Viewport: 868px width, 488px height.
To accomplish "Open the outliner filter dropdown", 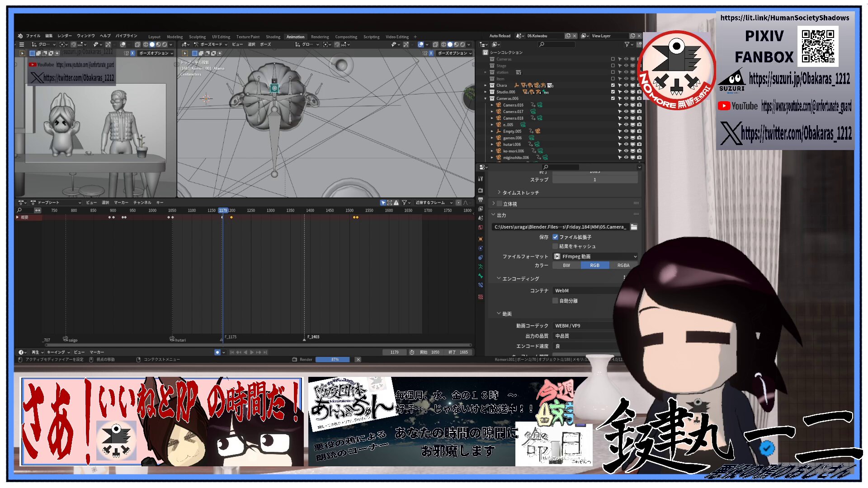I will tap(628, 44).
